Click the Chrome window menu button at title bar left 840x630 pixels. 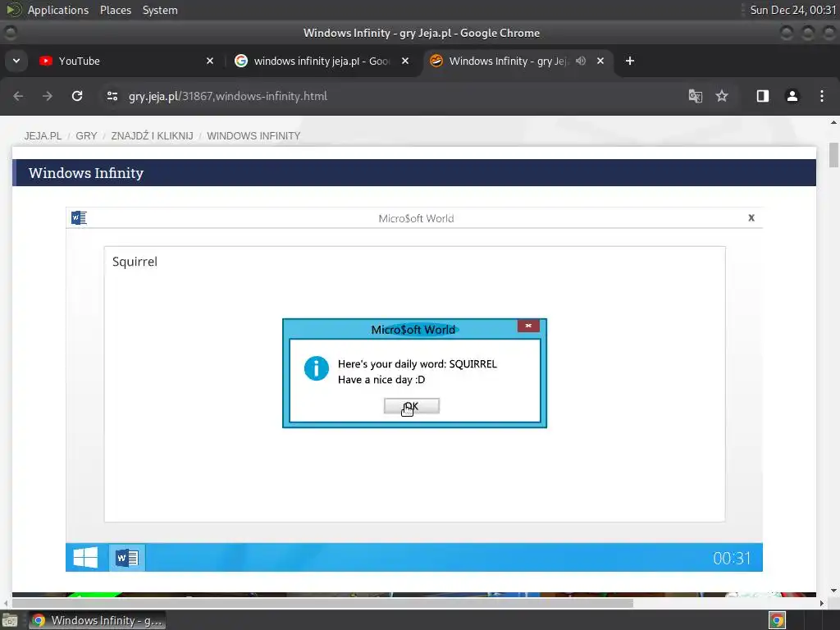coord(10,33)
